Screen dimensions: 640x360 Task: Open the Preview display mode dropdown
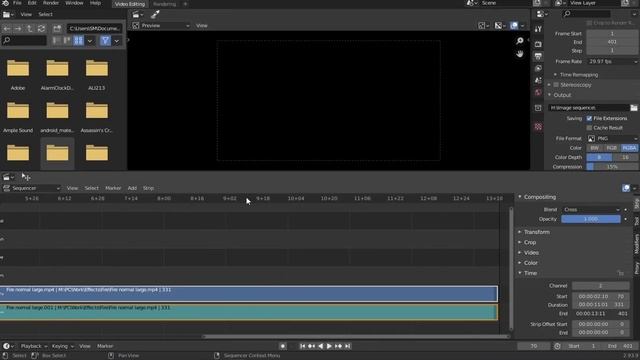coord(161,26)
